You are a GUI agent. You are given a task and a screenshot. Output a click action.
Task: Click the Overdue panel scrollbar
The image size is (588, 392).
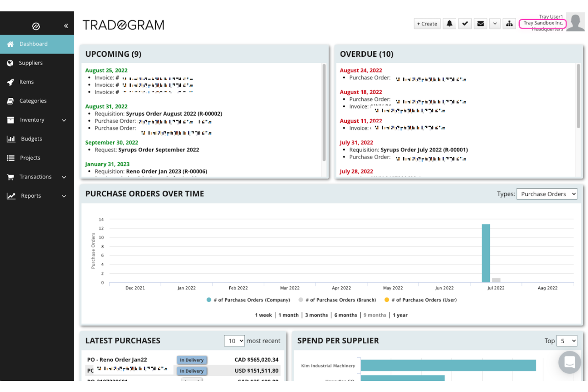click(x=578, y=96)
